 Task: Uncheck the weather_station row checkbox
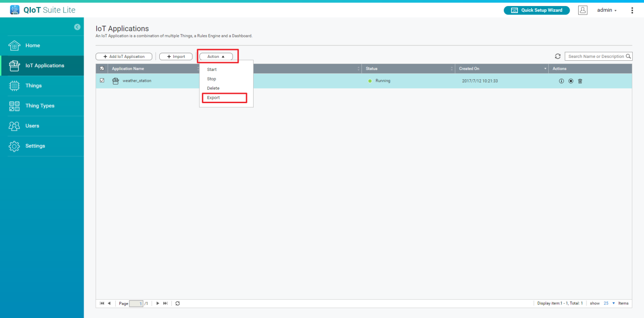point(102,80)
